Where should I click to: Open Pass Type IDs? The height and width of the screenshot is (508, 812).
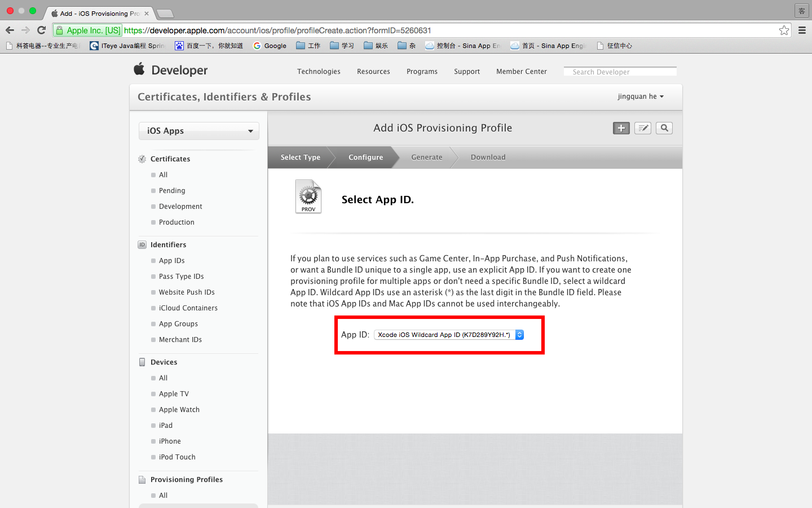pyautogui.click(x=181, y=277)
